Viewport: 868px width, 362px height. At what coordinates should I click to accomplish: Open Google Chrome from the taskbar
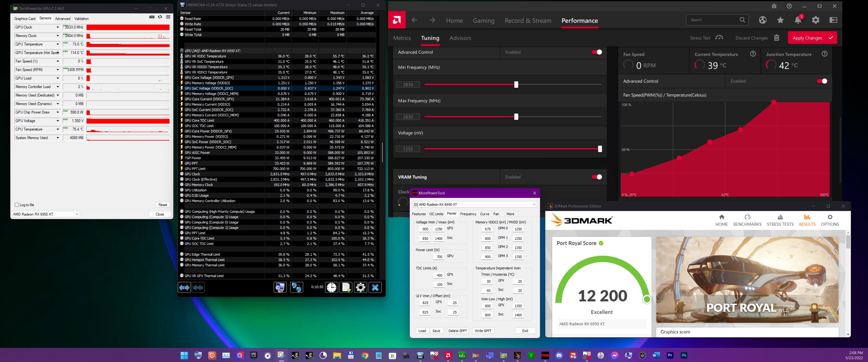(365, 355)
